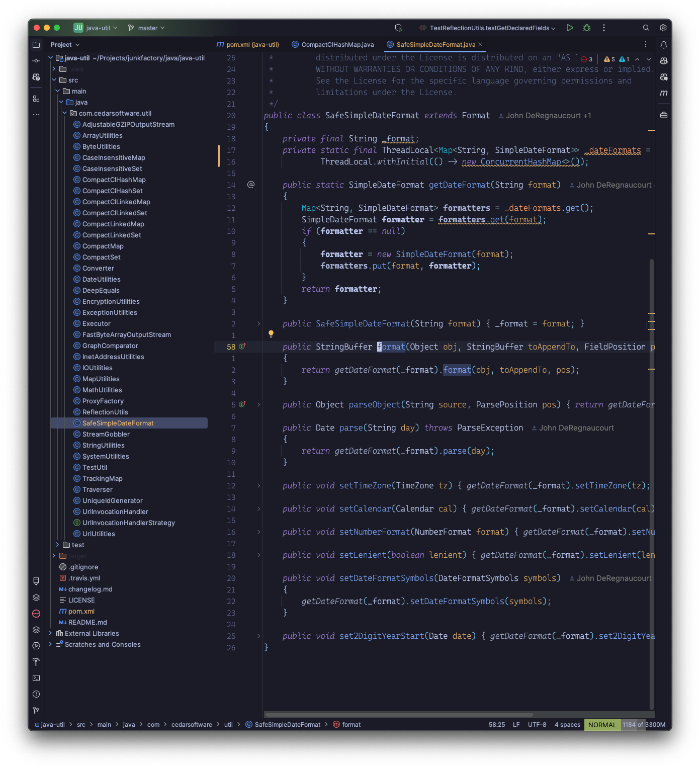Viewport: 700px width, 768px height.
Task: Start debugging with the bug icon
Action: (x=587, y=28)
